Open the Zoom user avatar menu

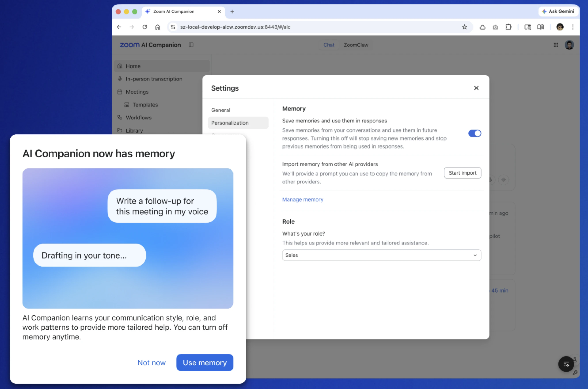(x=569, y=45)
